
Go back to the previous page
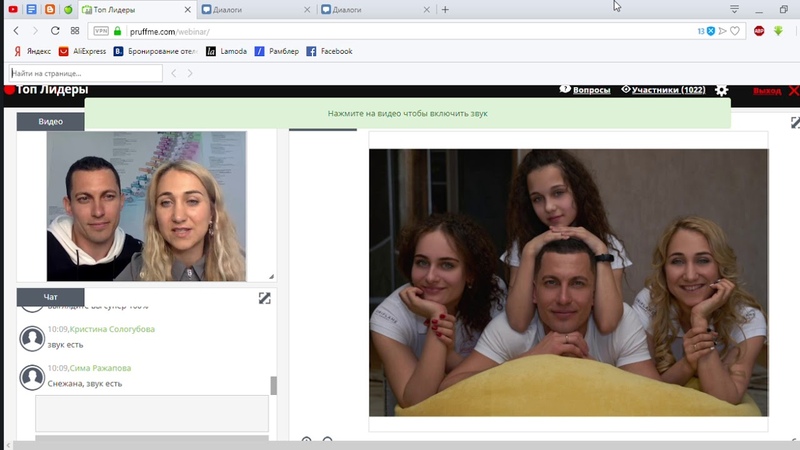[16, 31]
